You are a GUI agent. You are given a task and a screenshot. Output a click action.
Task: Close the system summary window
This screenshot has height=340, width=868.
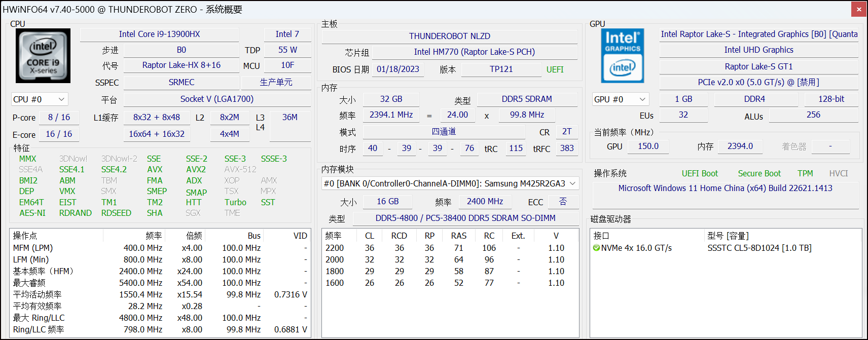[859, 9]
